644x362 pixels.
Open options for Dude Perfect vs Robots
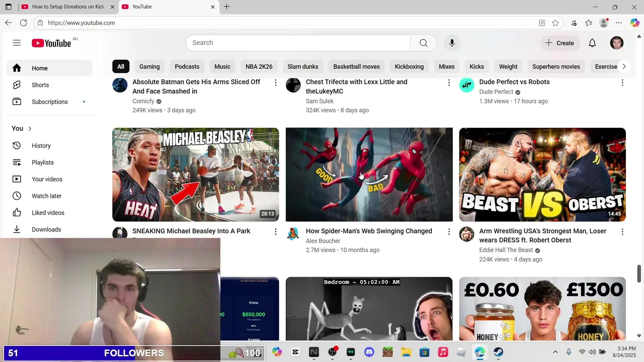pos(622,82)
